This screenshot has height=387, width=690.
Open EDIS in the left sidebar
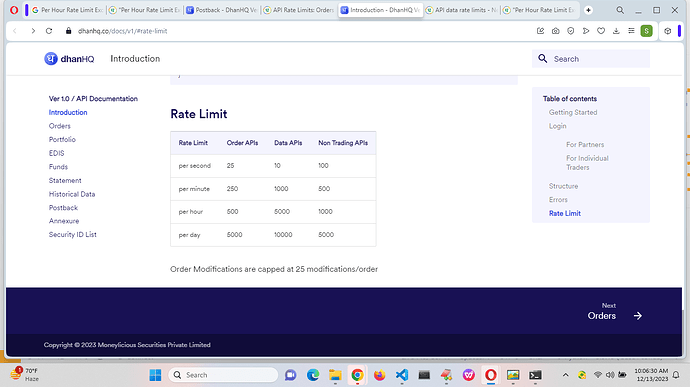tap(56, 153)
